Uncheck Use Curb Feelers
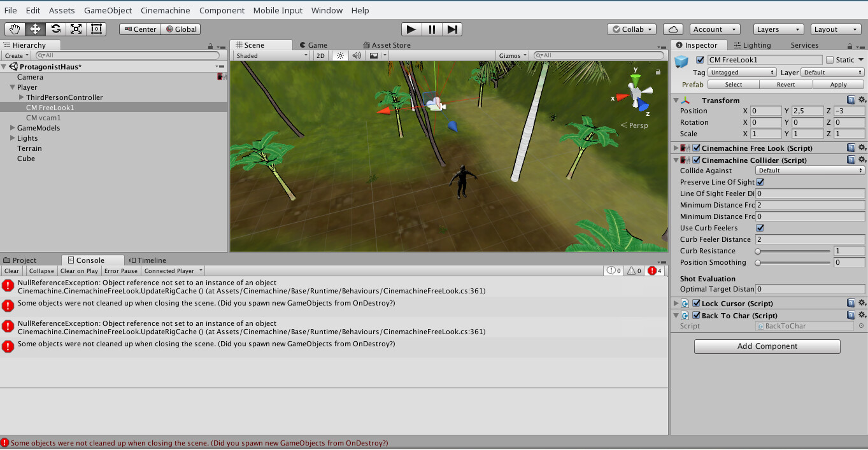868x450 pixels. tap(760, 228)
